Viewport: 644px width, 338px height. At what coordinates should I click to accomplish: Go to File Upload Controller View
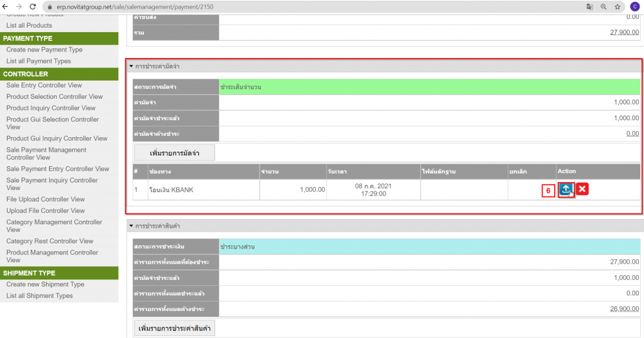[45, 200]
